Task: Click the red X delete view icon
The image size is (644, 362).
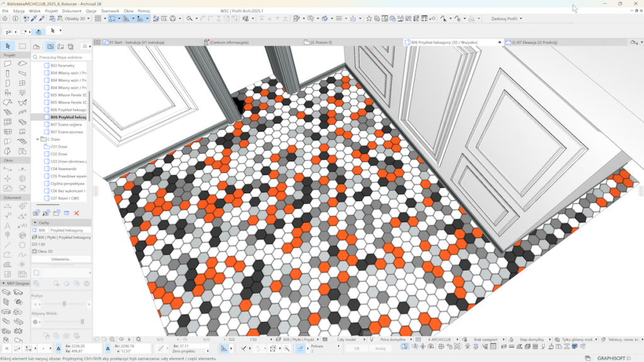Action: click(x=76, y=213)
